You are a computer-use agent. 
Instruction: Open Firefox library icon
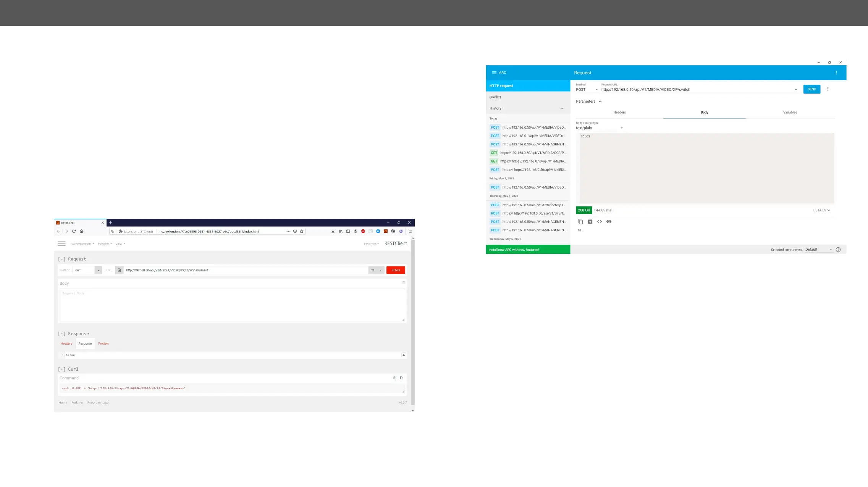click(x=341, y=231)
